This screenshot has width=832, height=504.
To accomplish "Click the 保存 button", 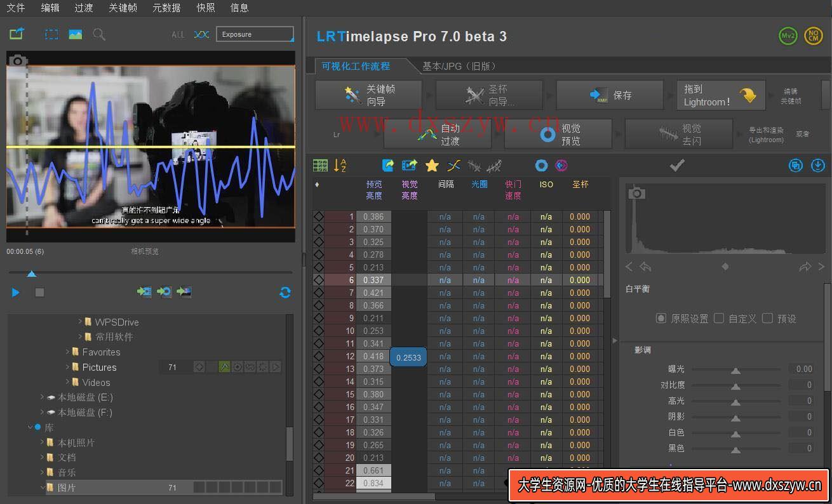I will pyautogui.click(x=610, y=95).
